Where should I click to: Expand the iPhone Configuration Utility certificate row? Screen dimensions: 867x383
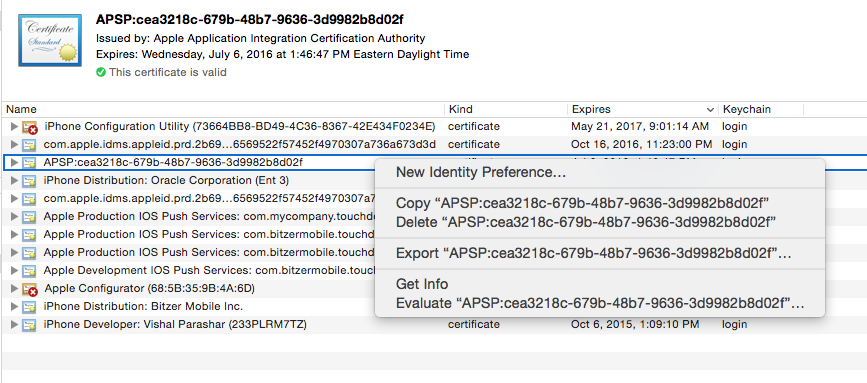[14, 127]
